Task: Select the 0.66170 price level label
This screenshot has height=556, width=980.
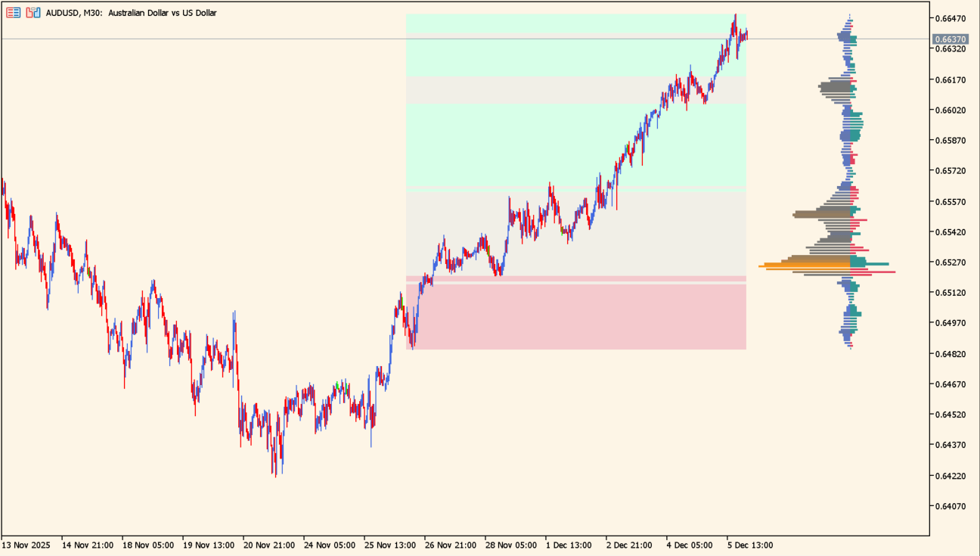Action: tap(951, 79)
